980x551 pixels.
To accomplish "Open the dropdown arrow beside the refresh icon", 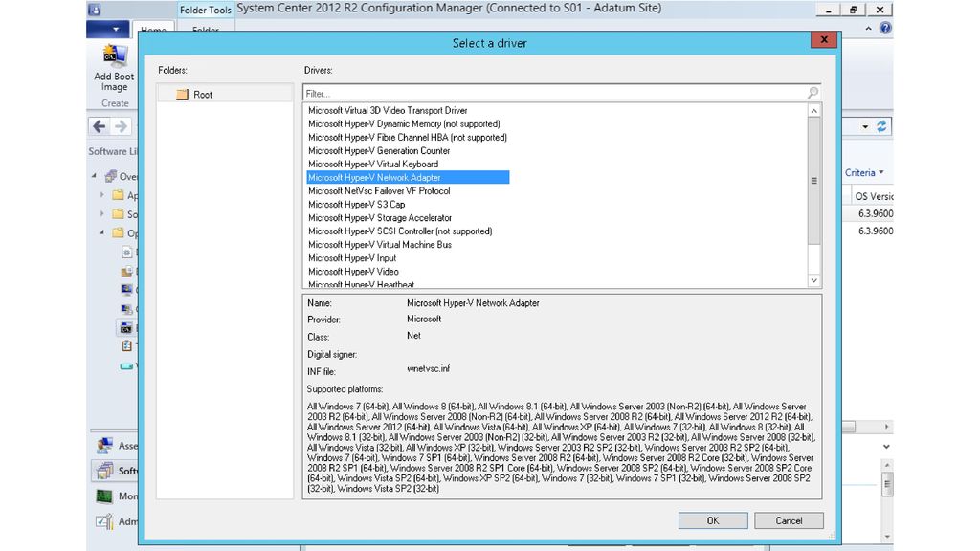I will [865, 127].
